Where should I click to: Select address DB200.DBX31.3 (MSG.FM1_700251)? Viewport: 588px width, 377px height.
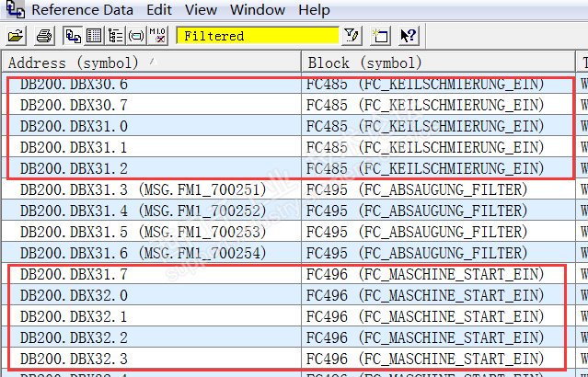point(143,189)
